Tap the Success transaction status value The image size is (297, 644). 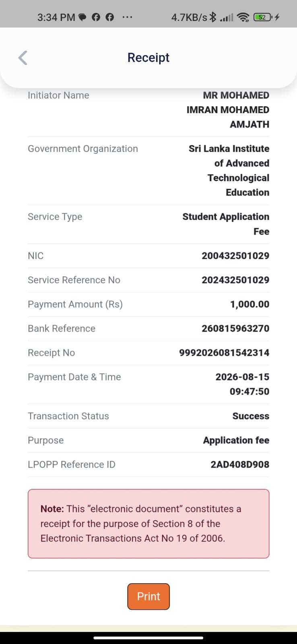[251, 416]
